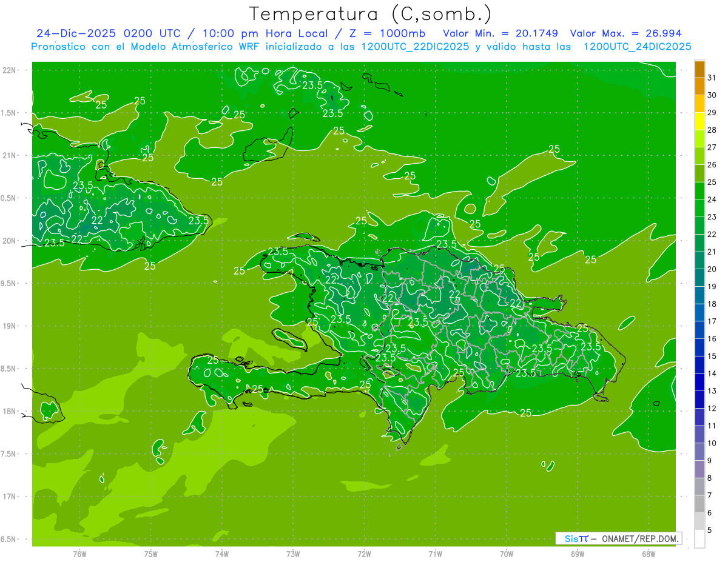Screen dimensions: 728x562
Task: Click the 73W longitude axis label
Action: pos(293,554)
